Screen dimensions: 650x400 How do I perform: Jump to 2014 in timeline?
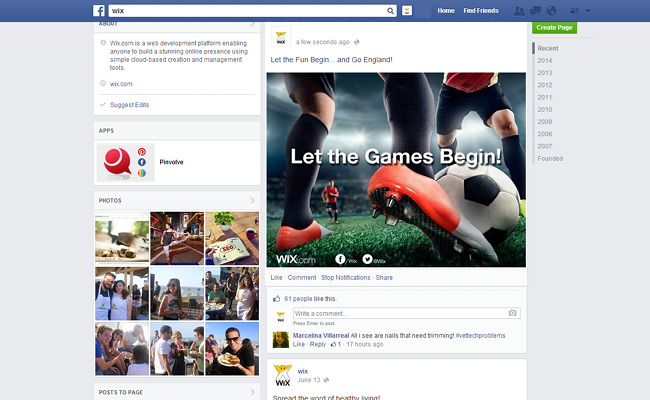click(545, 61)
